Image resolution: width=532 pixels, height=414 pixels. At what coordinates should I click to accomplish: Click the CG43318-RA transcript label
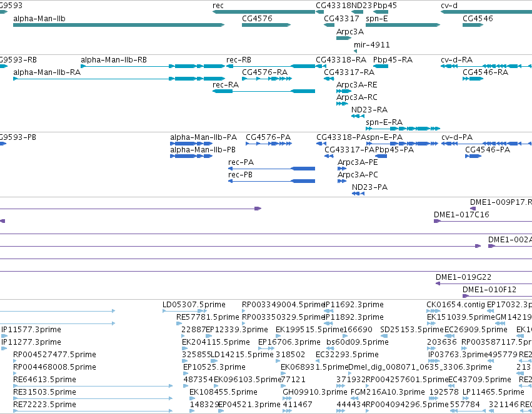[x=341, y=59]
